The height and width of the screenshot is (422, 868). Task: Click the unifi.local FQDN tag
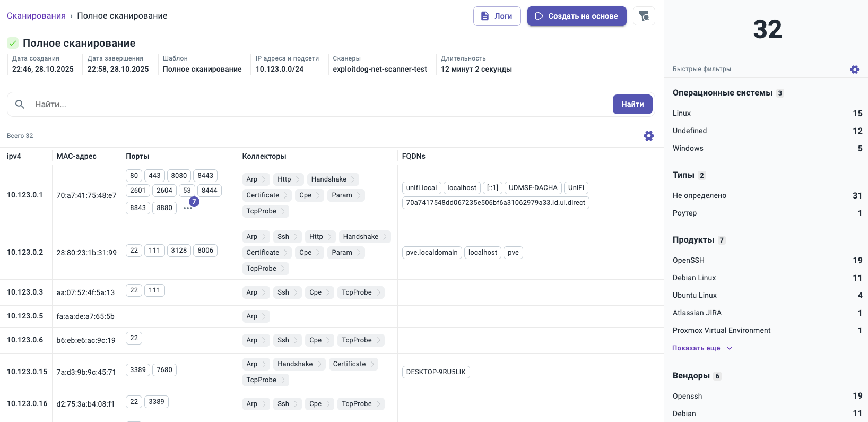[421, 188]
